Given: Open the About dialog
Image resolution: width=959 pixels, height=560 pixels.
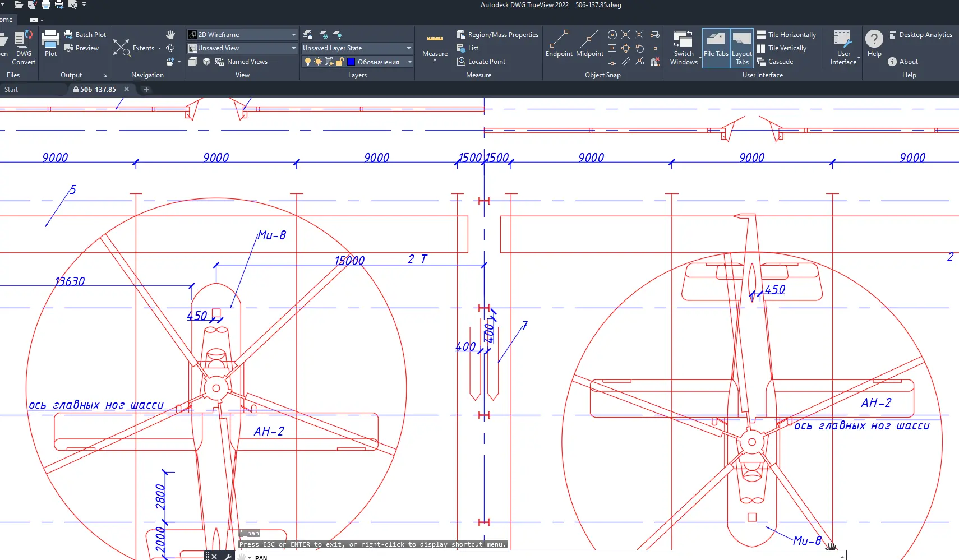Looking at the screenshot, I should 903,62.
